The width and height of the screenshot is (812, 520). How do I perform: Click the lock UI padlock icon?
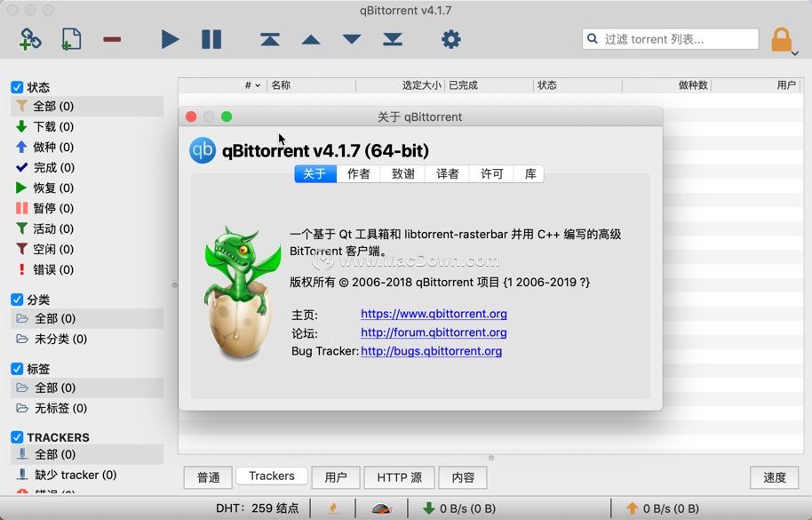(x=781, y=39)
